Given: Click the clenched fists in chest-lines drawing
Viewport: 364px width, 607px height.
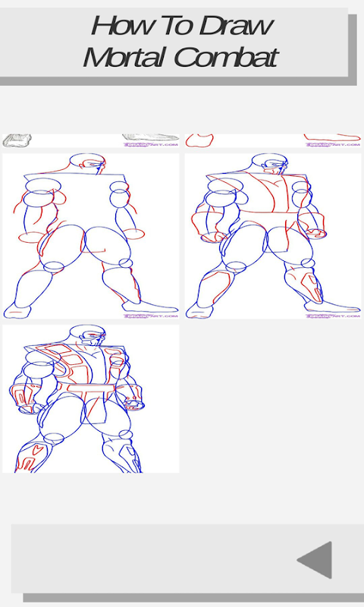Looking at the screenshot, I should click(x=316, y=233).
